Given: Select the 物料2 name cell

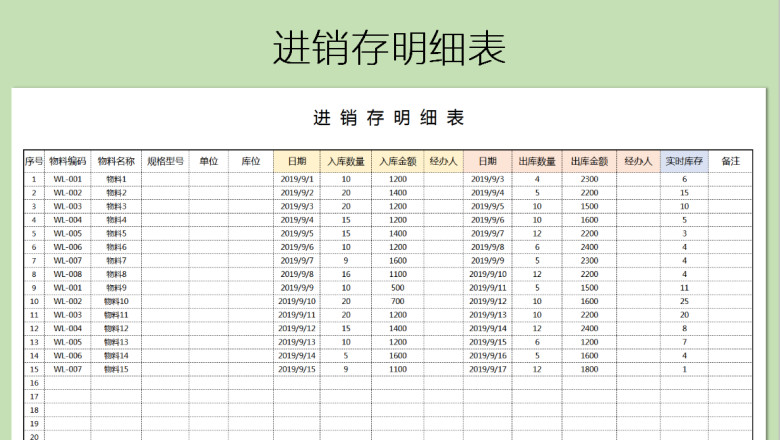Looking at the screenshot, I should click(116, 192).
